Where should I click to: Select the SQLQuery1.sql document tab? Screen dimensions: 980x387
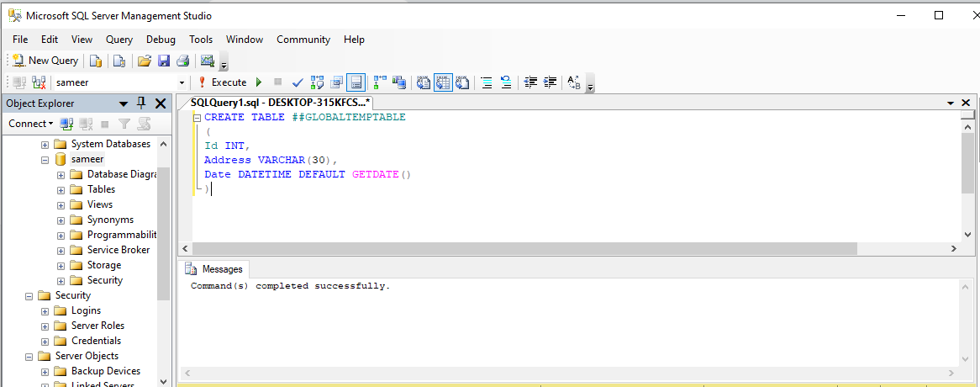[x=280, y=102]
